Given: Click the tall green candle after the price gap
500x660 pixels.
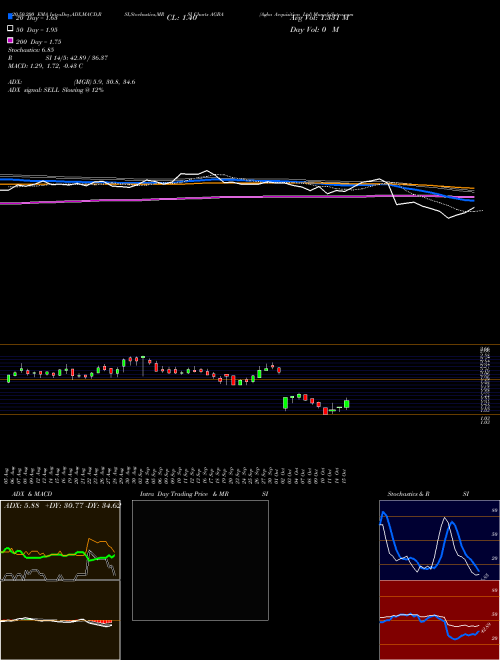Looking at the screenshot, I should coord(285,403).
